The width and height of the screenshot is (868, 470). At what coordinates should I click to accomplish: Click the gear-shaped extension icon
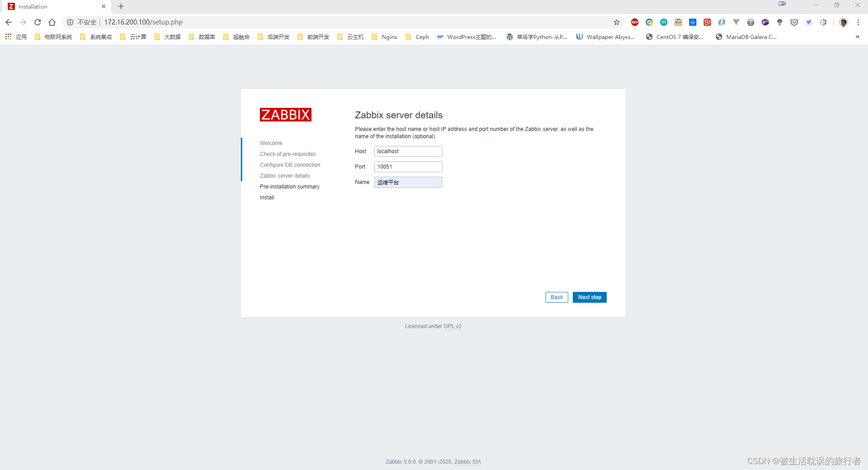751,22
